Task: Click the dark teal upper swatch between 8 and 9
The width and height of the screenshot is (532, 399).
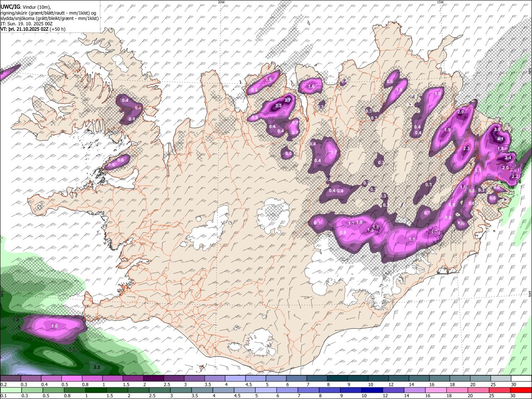Action: coord(337,379)
